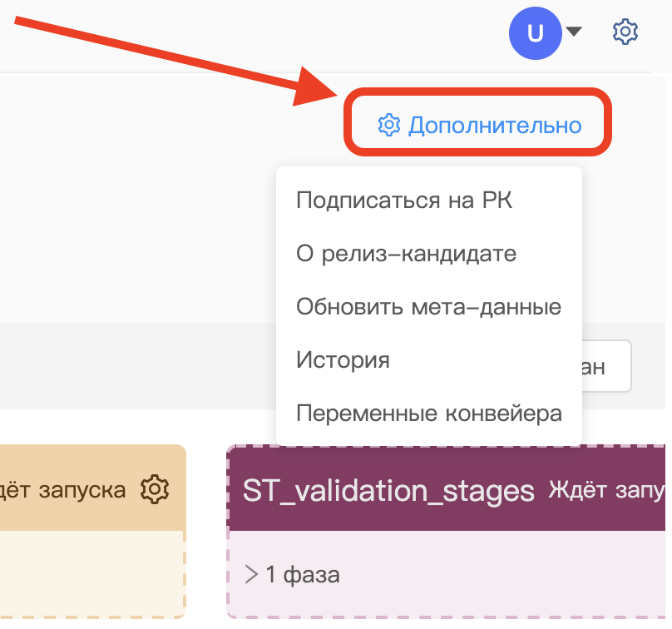672x629 pixels.
Task: Select Подписаться на РК from the menu
Action: coord(404,201)
